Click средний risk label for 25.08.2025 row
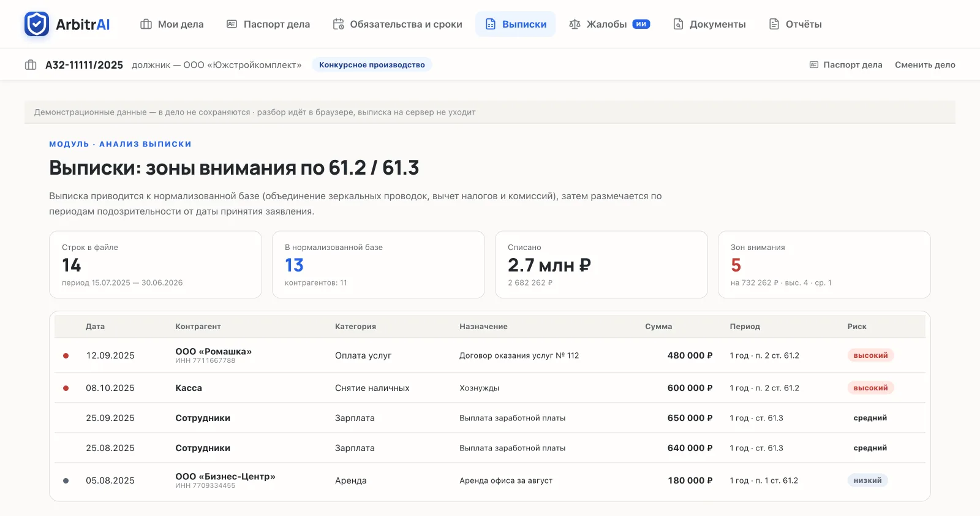This screenshot has width=980, height=516. click(x=870, y=448)
